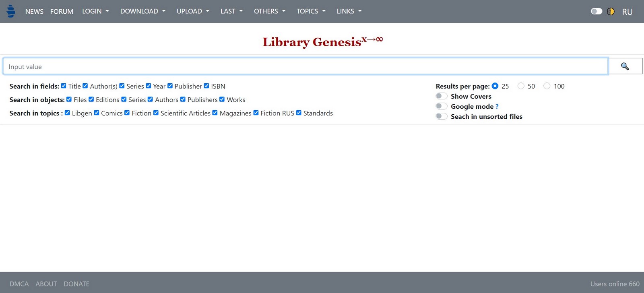The image size is (644, 293).
Task: Select 100 results per page
Action: 547,86
